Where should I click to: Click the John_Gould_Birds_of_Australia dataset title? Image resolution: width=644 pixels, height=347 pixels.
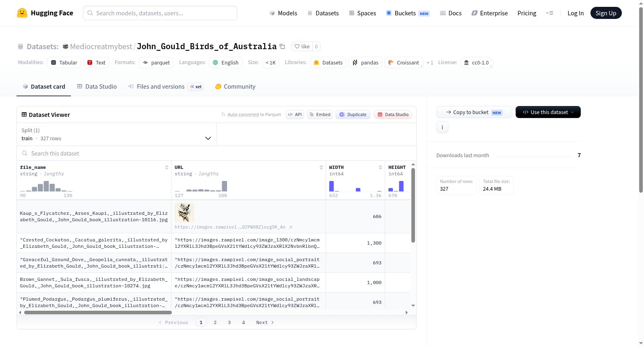point(207,46)
